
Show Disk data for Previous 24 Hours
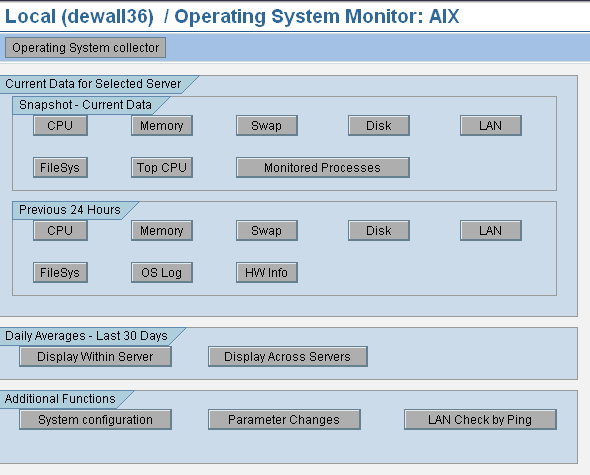click(x=379, y=230)
